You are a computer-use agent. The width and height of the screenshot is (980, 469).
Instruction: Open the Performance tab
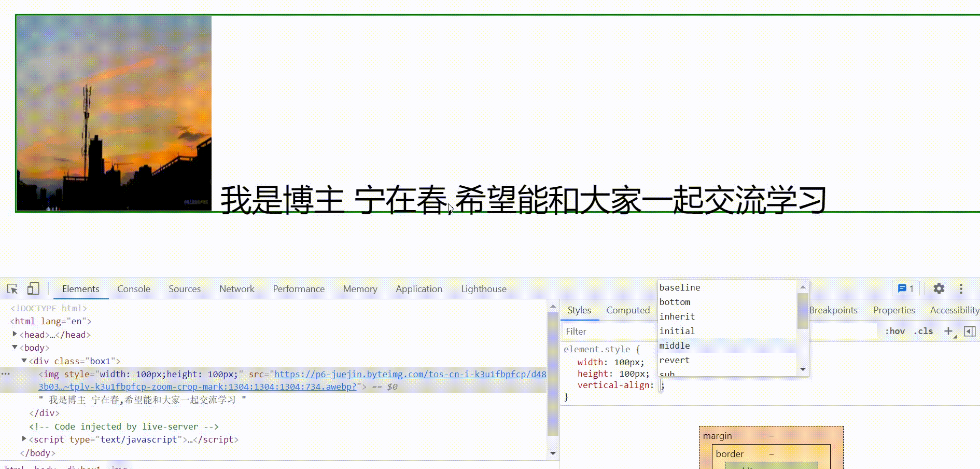tap(299, 289)
